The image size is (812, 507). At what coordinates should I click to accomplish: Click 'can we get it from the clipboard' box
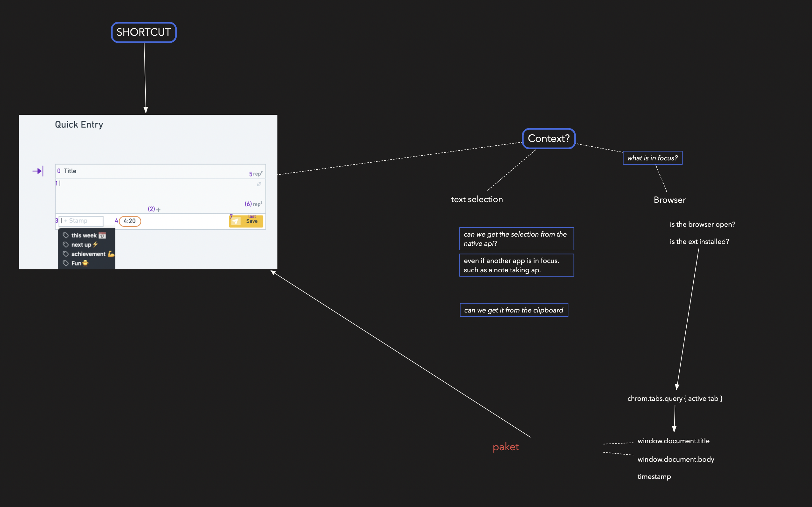[x=513, y=310]
